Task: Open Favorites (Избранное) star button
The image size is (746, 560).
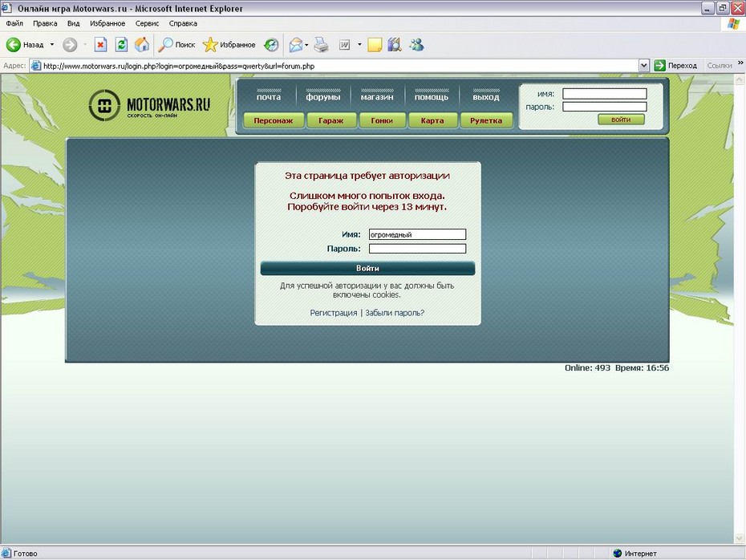Action: [229, 45]
